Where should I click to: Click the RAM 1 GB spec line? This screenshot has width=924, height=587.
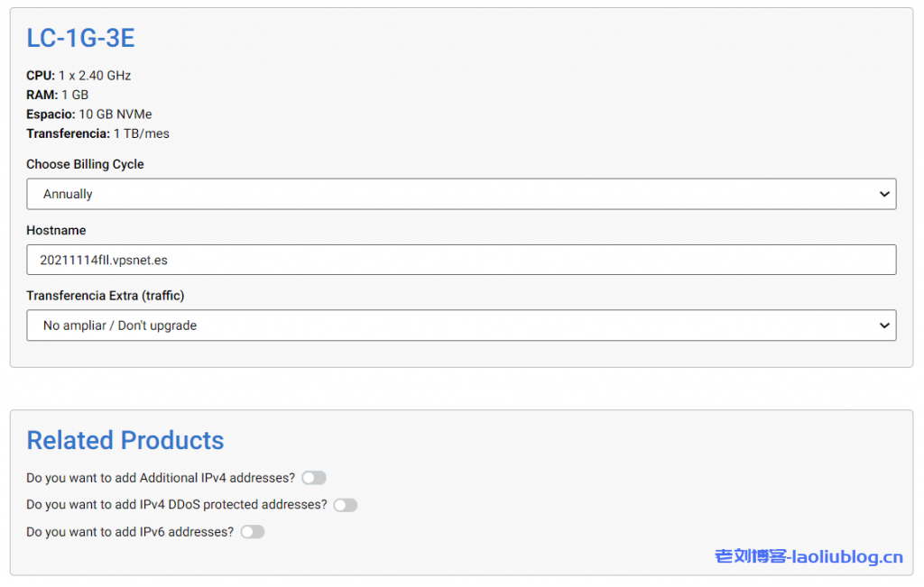[x=57, y=95]
